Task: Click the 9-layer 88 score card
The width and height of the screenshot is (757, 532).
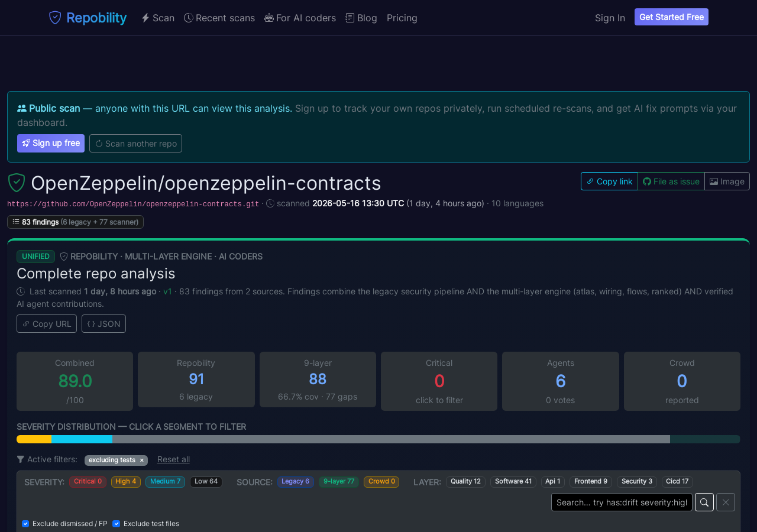Action: pyautogui.click(x=318, y=379)
